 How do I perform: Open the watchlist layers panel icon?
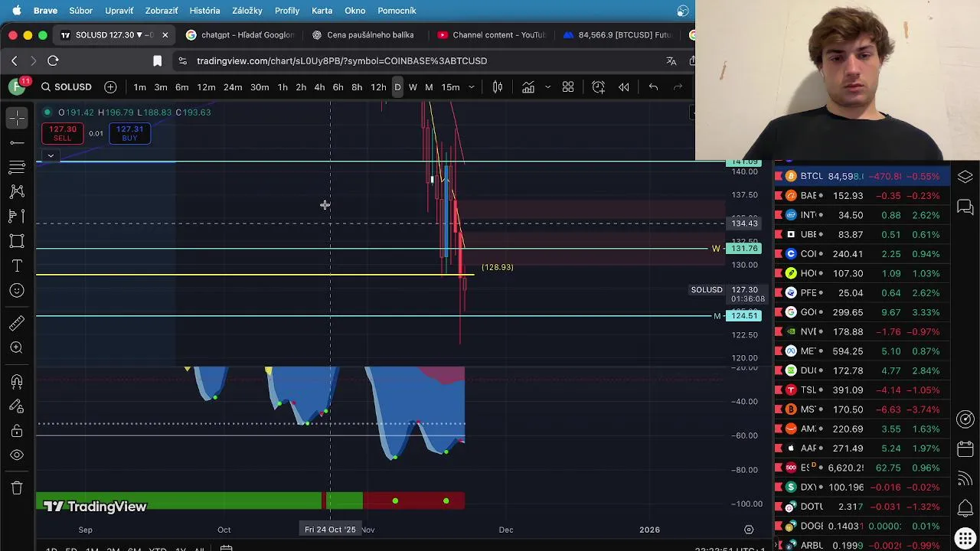pyautogui.click(x=965, y=177)
